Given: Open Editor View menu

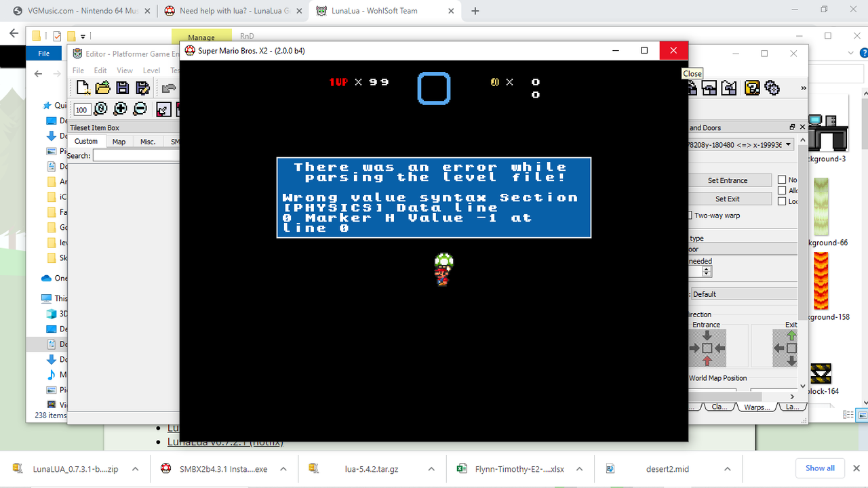Looking at the screenshot, I should (125, 70).
